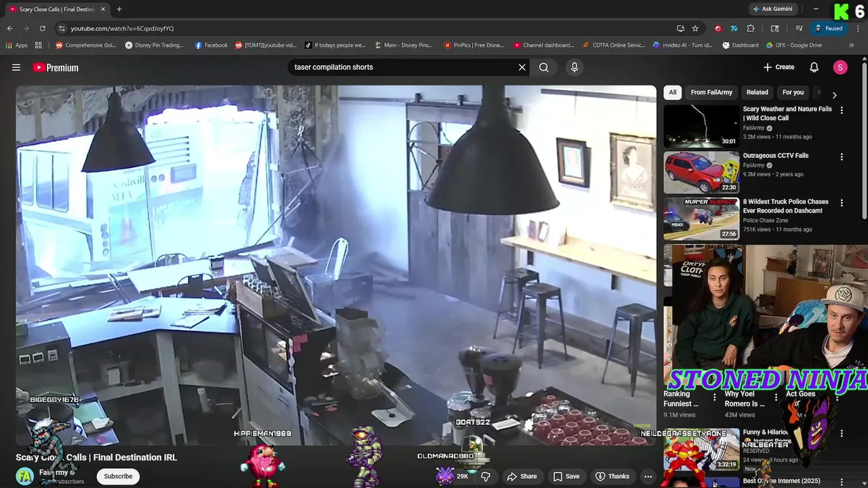The image size is (868, 488).
Task: Open the invideo AI bookmark
Action: 682,45
